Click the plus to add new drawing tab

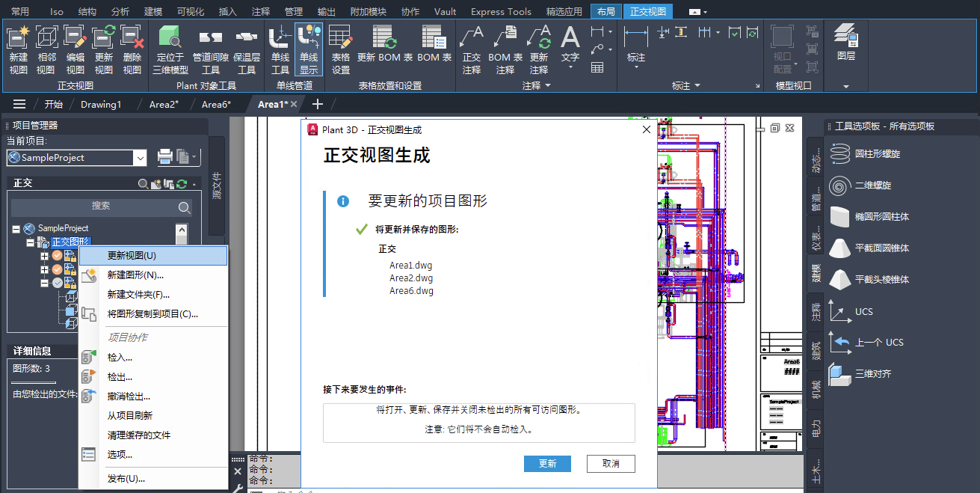317,104
